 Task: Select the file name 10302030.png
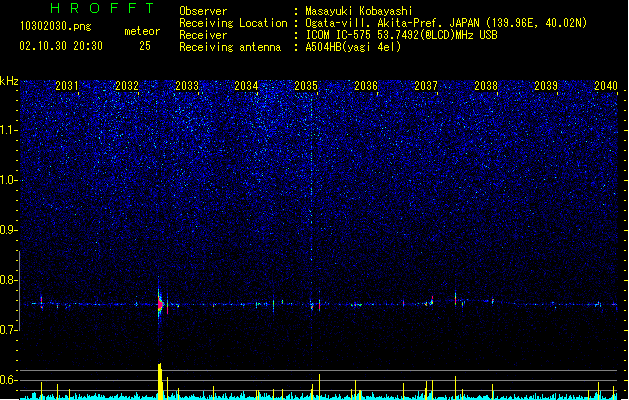55,26
